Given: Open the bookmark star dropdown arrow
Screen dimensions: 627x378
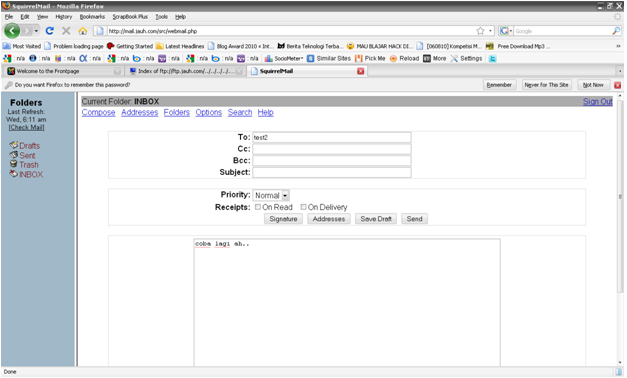Looking at the screenshot, I should coord(490,31).
